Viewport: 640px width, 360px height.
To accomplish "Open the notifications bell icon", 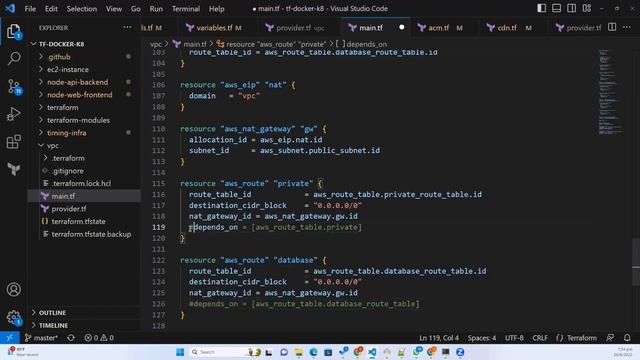I will (x=627, y=338).
